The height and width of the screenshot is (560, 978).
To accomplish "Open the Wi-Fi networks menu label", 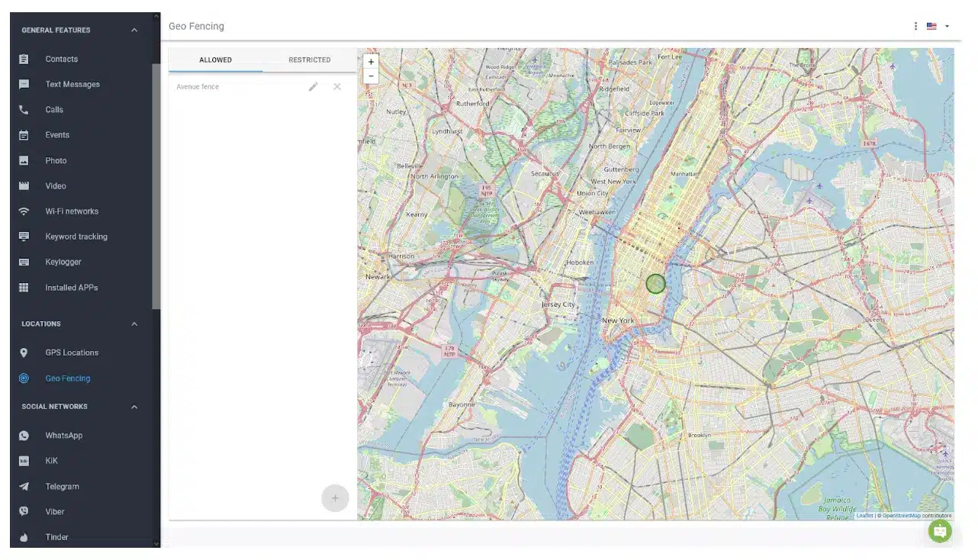I will [72, 211].
